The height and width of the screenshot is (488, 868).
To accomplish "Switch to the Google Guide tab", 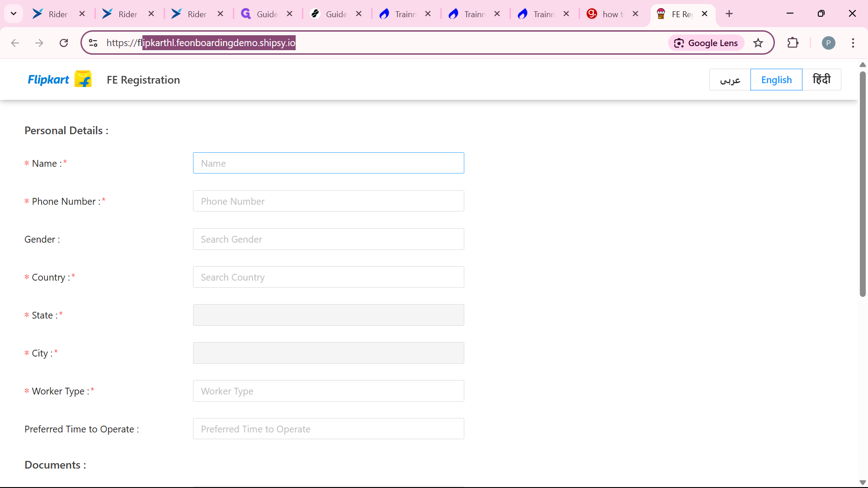I will click(x=259, y=14).
